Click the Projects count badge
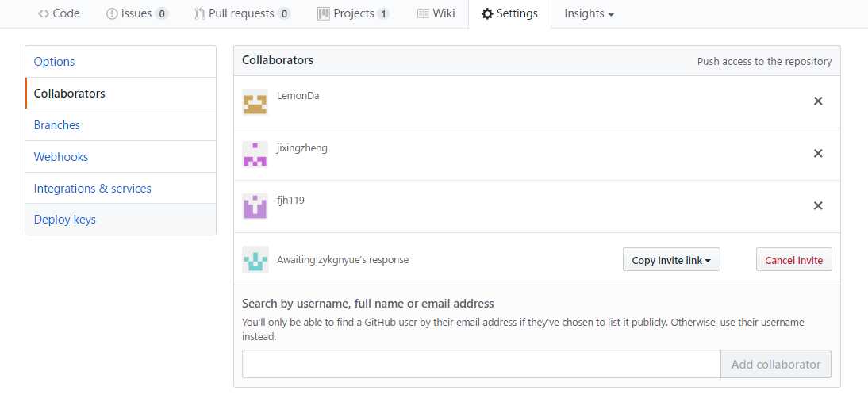This screenshot has height=394, width=868. click(x=383, y=13)
